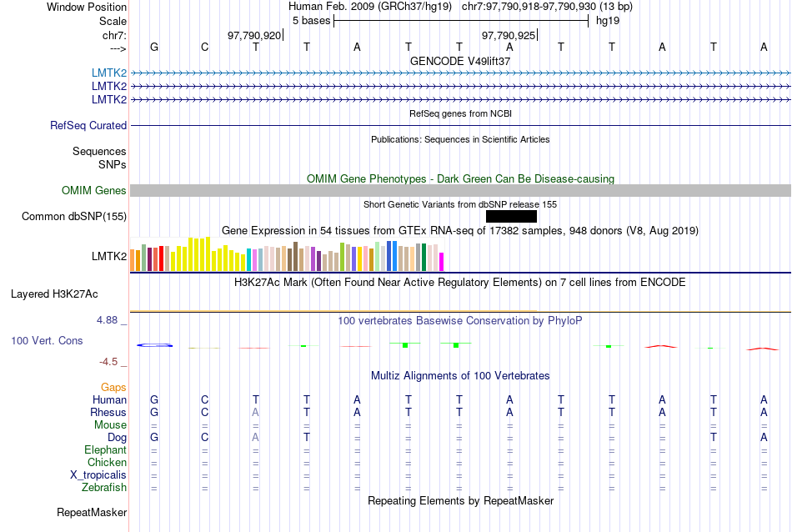Click the C base in the Rhesus row
This screenshot has height=532, width=792.
(204, 413)
